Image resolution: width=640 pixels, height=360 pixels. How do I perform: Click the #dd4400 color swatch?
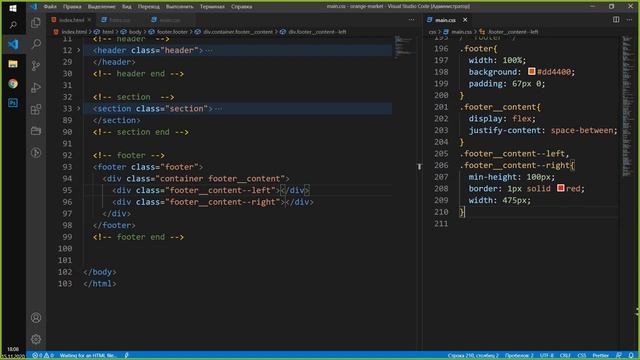click(x=531, y=71)
